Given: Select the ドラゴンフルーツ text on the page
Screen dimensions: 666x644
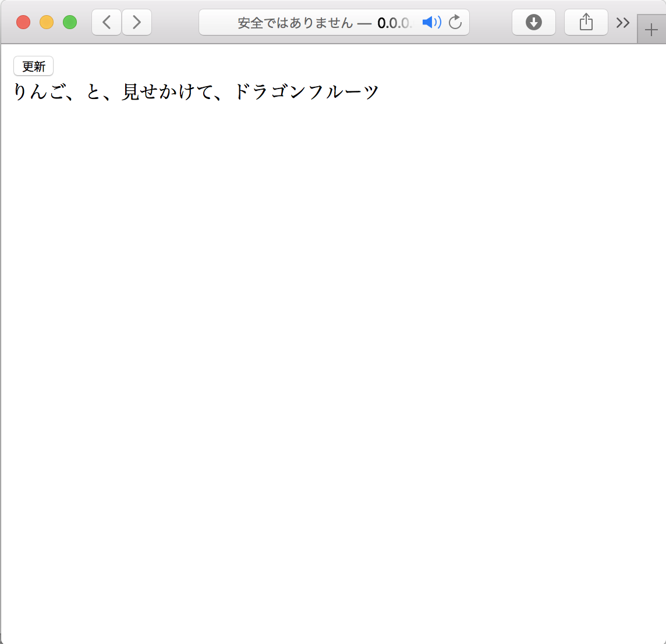Looking at the screenshot, I should (x=307, y=90).
